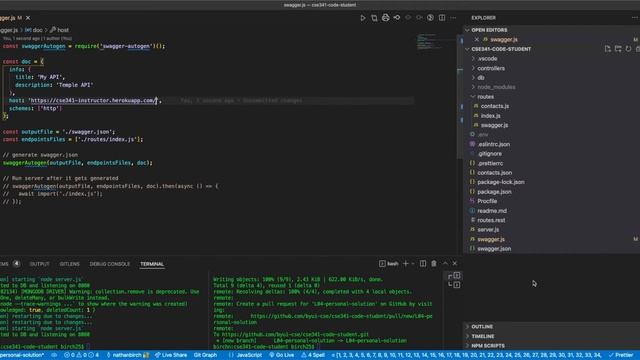Image resolution: width=640 pixels, height=360 pixels.
Task: Click the compare changes icon in editor toolbar
Action: click(374, 18)
